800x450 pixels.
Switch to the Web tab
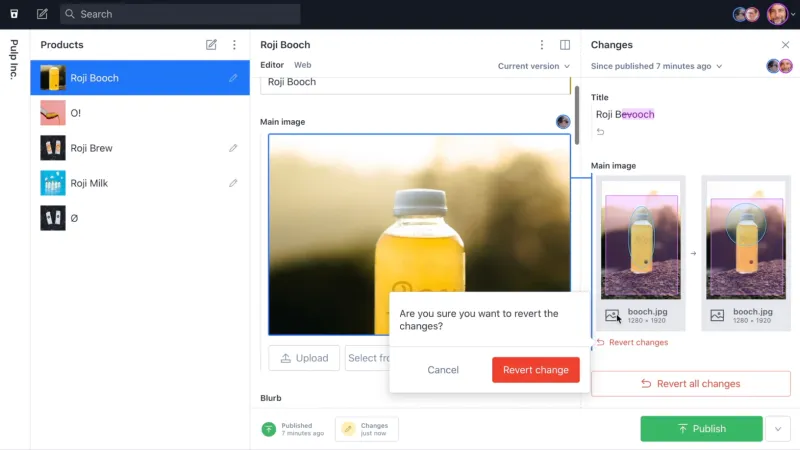pyautogui.click(x=302, y=65)
